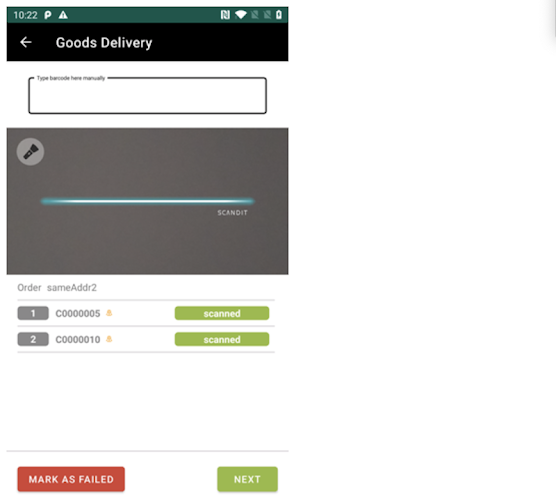556x500 pixels.
Task: Select the scanned badge for C0000010
Action: pyautogui.click(x=222, y=339)
